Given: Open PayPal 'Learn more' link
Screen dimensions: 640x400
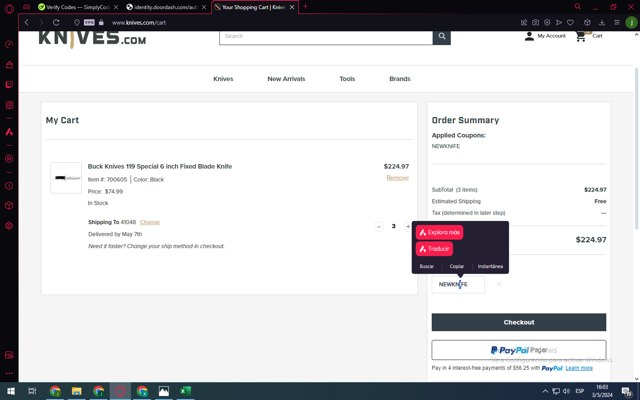Looking at the screenshot, I should [x=579, y=368].
